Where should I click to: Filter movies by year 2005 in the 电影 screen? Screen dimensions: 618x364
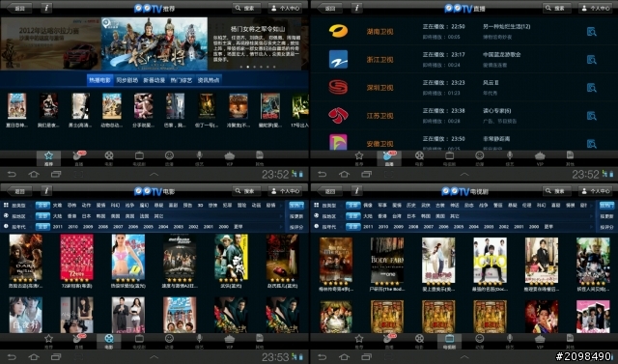tap(148, 227)
